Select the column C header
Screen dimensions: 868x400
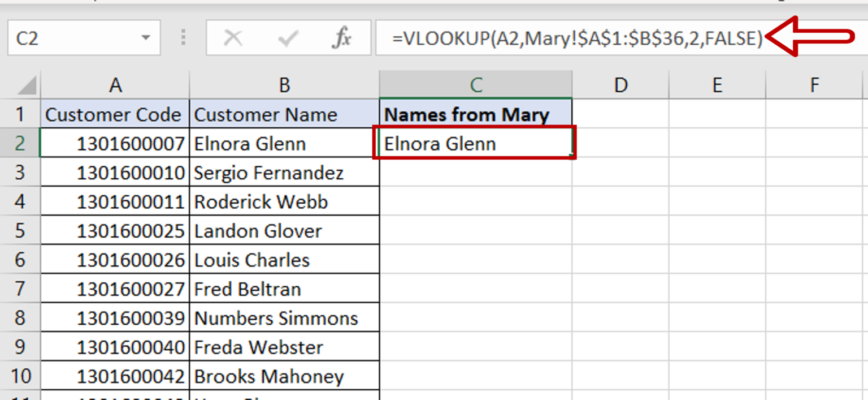475,85
